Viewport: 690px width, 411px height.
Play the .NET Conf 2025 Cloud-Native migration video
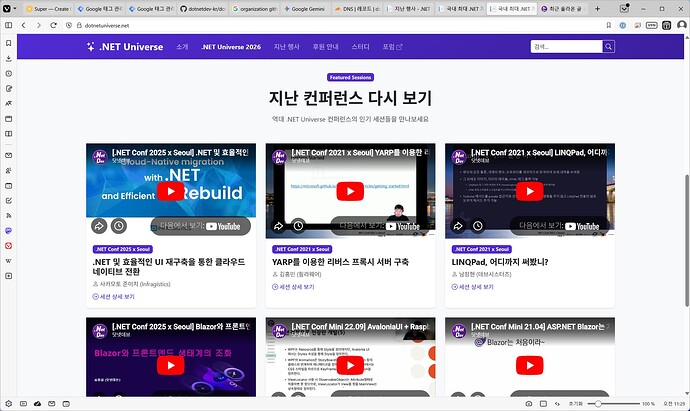[x=171, y=191]
